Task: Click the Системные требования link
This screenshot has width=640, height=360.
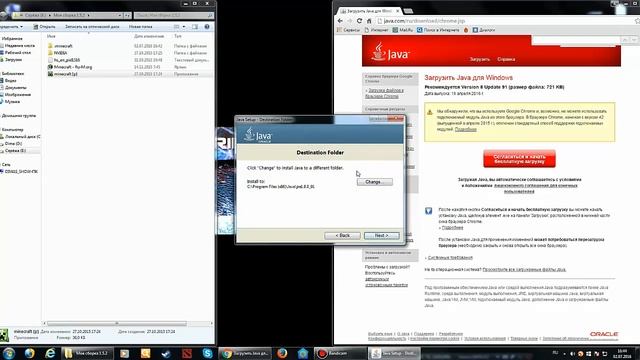Action: [x=450, y=258]
